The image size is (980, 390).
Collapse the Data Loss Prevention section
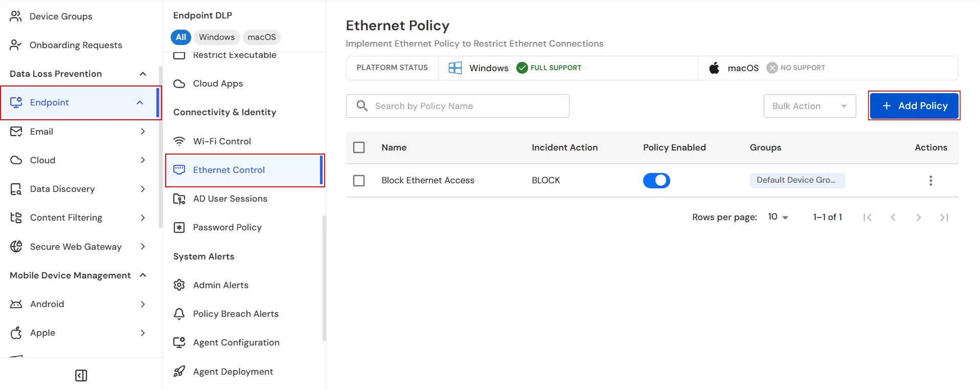[143, 74]
